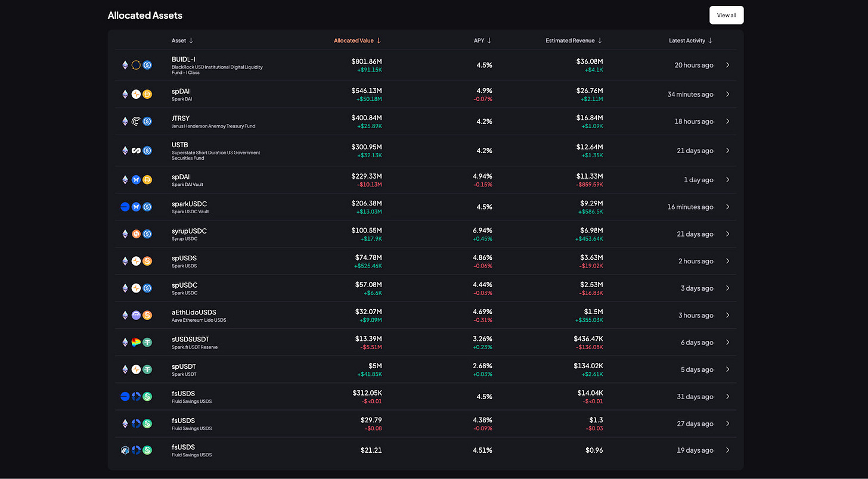Click the Janus Henderson icon in JTRSY row
Screen dimensions: 868x479
(136, 122)
